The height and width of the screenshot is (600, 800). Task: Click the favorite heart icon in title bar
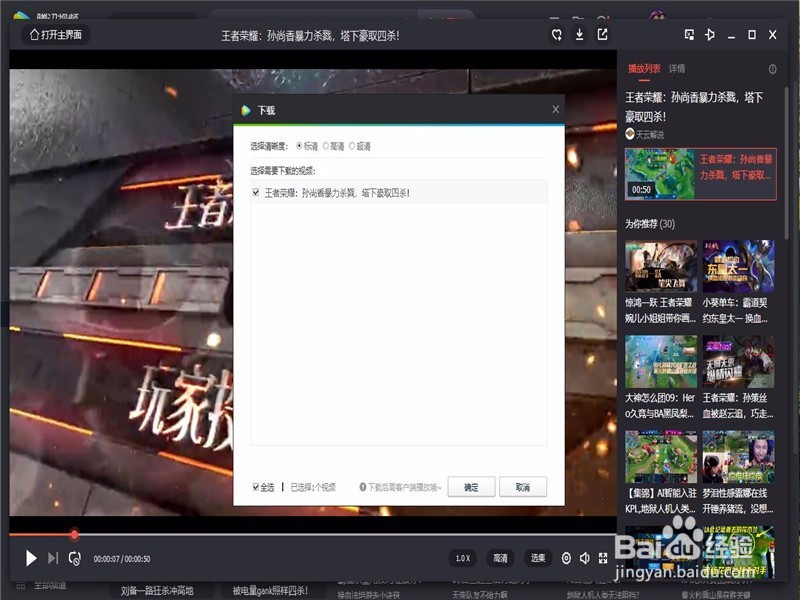click(x=557, y=35)
